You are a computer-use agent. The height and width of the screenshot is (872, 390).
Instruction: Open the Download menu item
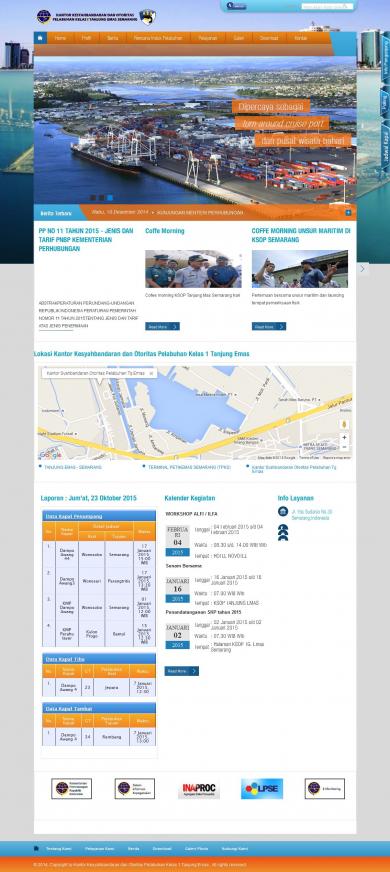tap(269, 38)
